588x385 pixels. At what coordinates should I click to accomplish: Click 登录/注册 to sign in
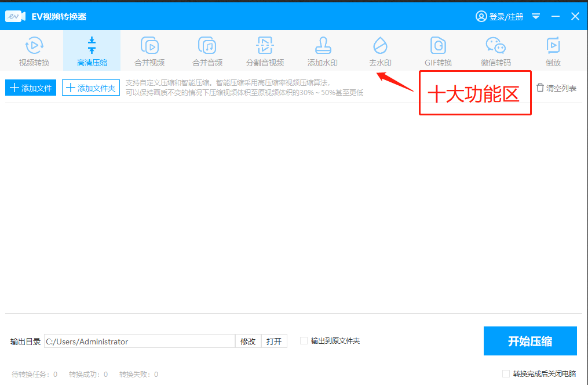[x=499, y=16]
